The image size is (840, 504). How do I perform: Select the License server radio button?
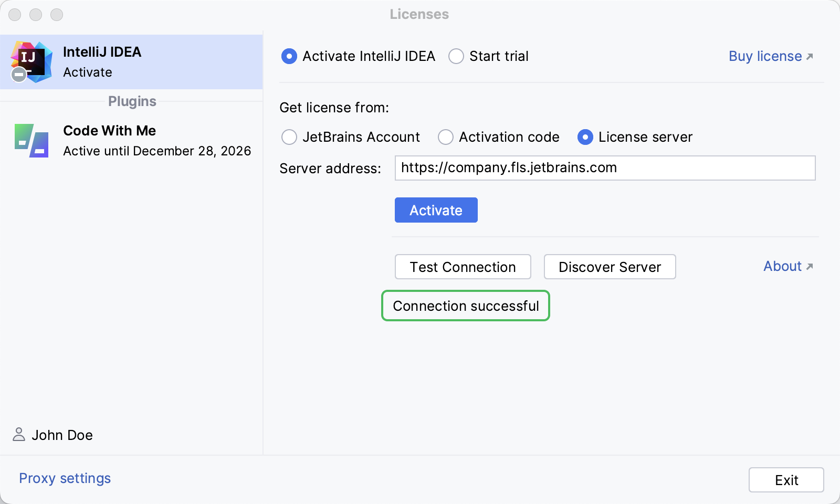point(585,137)
